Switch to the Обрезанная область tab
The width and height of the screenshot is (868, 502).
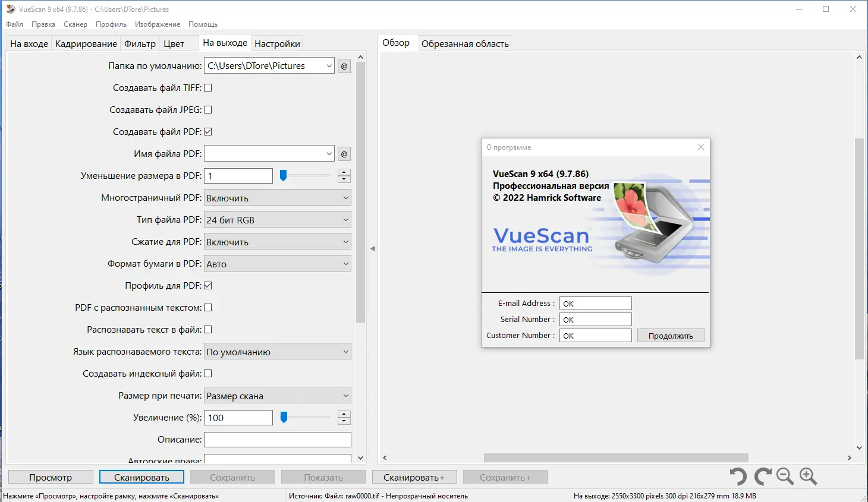tap(465, 44)
